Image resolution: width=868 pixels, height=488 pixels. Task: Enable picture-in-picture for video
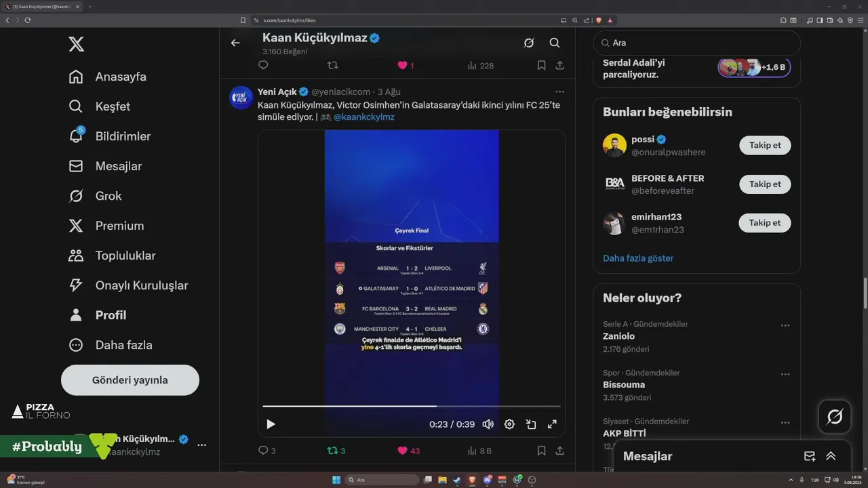click(x=531, y=424)
